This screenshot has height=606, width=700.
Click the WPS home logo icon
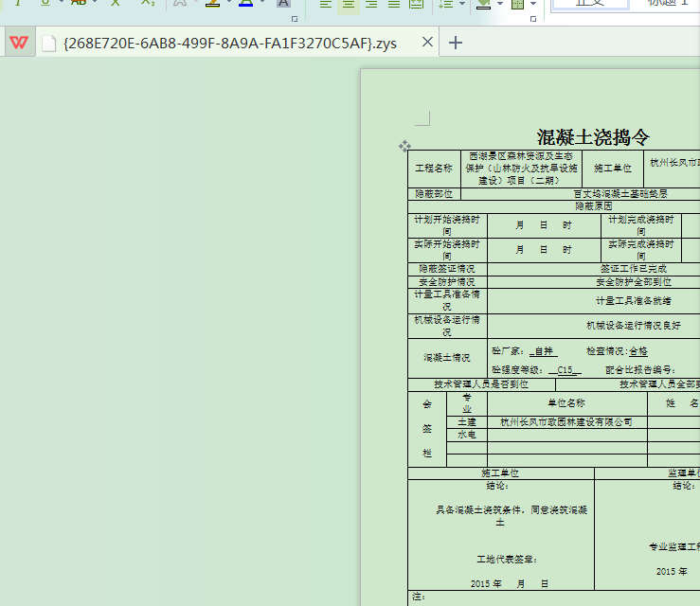point(18,43)
